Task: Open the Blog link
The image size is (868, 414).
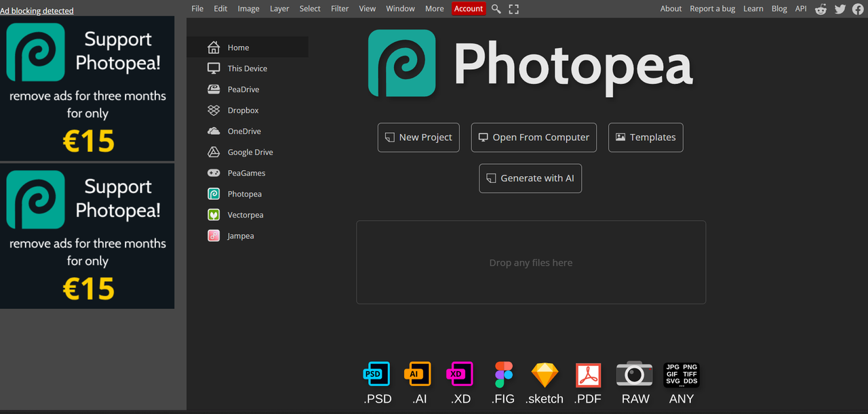Action: [x=779, y=9]
